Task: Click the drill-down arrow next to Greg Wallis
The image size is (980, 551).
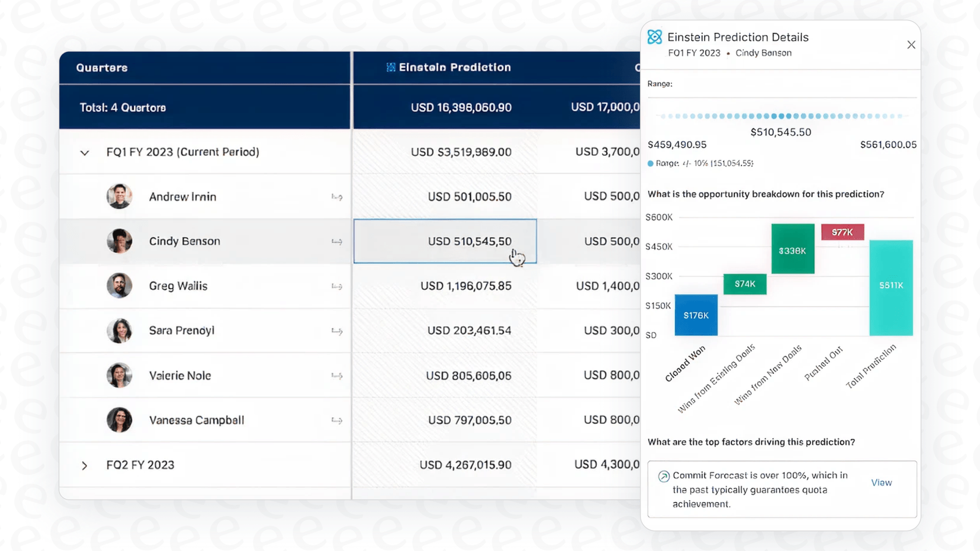Action: coord(337,286)
